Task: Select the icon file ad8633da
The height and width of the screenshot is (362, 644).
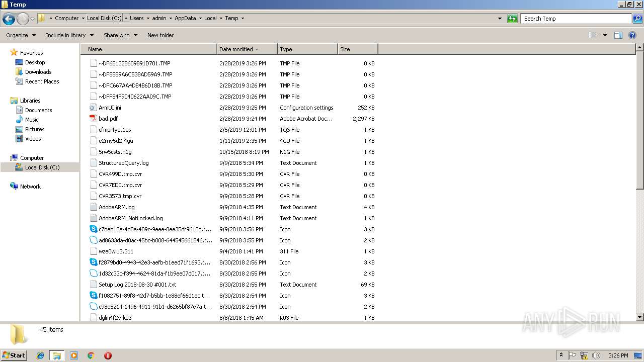Action: tap(93, 240)
